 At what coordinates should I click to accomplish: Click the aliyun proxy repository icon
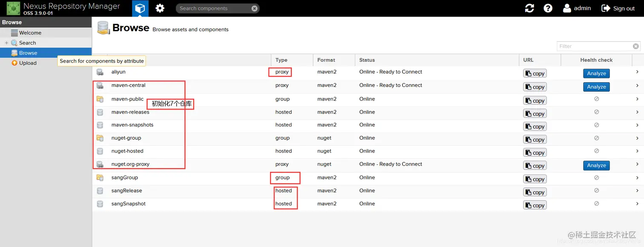pos(100,72)
